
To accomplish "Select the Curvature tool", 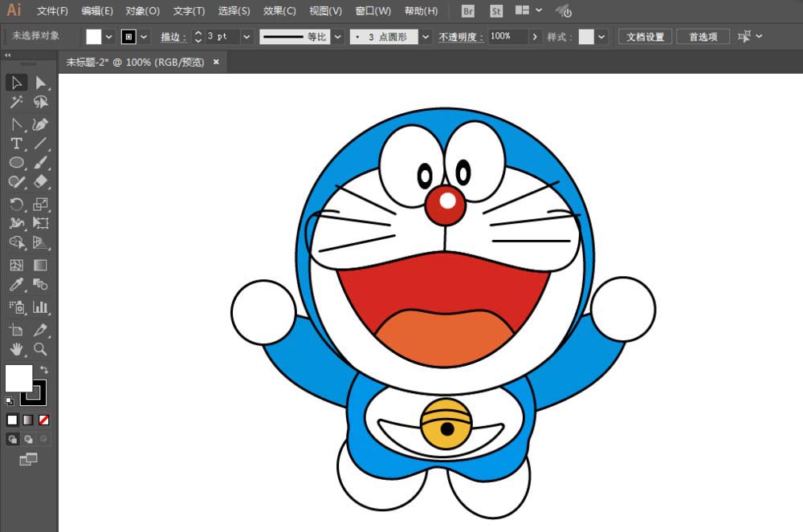I will tap(40, 124).
